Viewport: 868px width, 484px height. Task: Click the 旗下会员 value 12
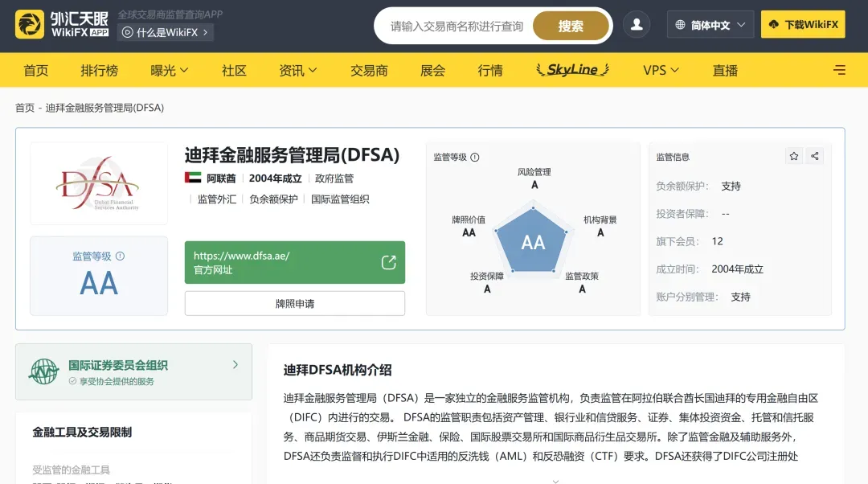point(718,241)
